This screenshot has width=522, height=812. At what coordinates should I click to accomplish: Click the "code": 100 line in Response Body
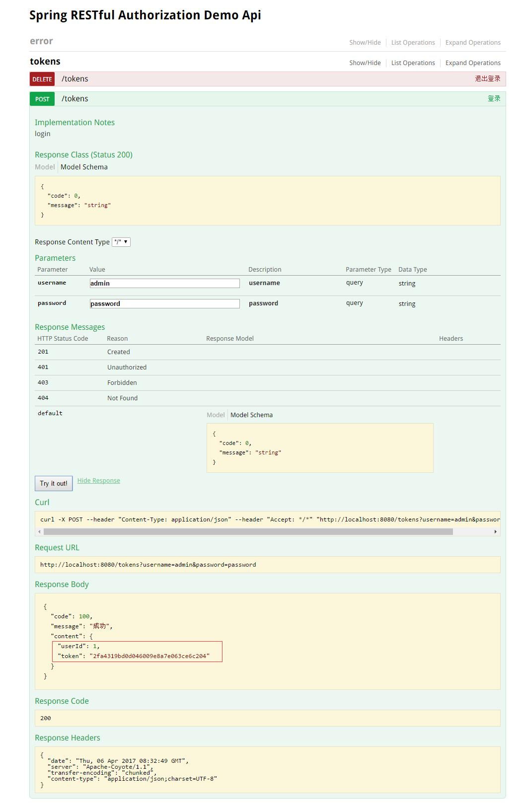[72, 616]
